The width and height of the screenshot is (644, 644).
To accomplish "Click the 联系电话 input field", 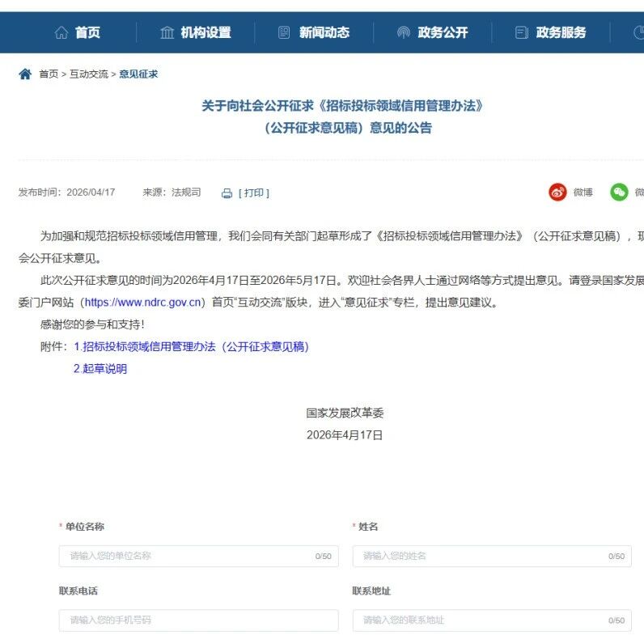I will pyautogui.click(x=198, y=621).
